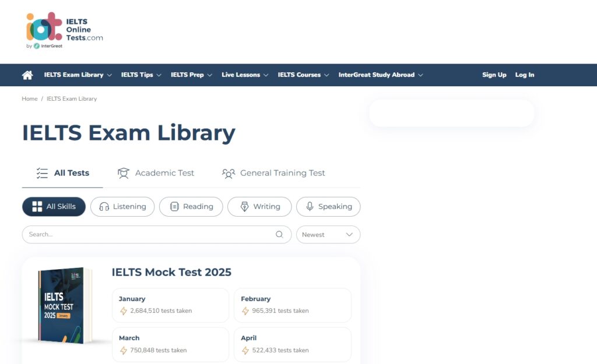Click the lightning icon in the March card

click(x=124, y=351)
